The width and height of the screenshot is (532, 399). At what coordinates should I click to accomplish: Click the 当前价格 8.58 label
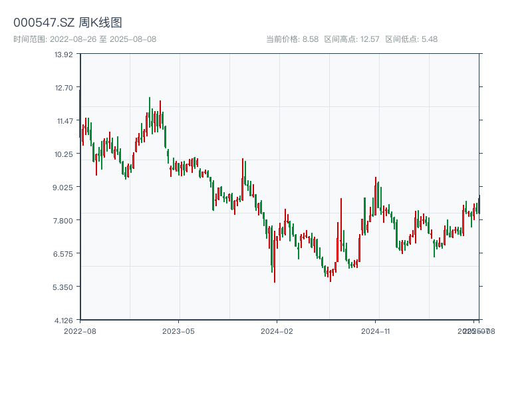292,39
